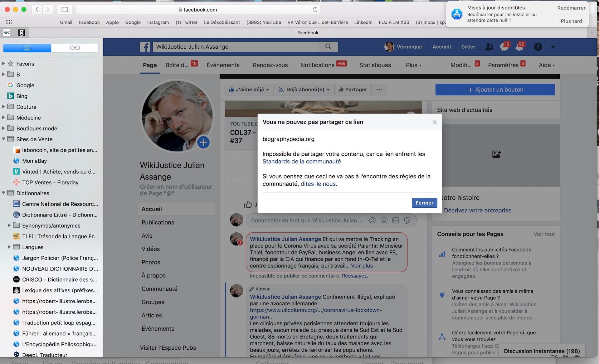The width and height of the screenshot is (599, 364).
Task: Open the J'aime déjà dropdown
Action: coord(249,90)
